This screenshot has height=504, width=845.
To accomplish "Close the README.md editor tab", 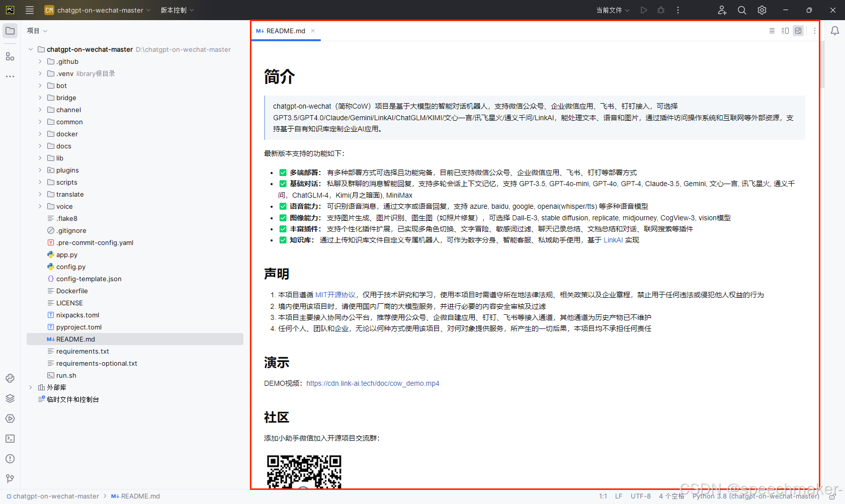I will 313,31.
